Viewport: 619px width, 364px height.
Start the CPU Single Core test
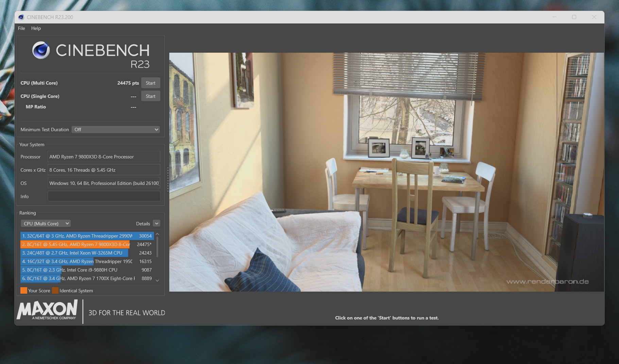151,96
